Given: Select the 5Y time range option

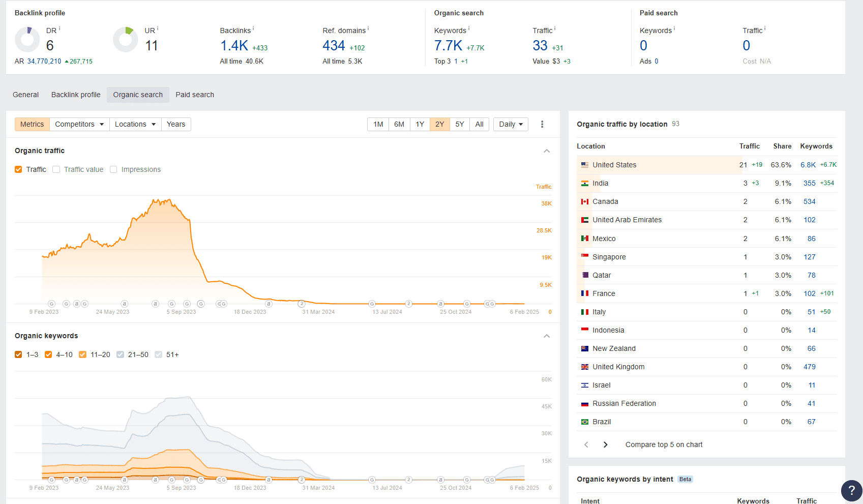Looking at the screenshot, I should click(459, 124).
